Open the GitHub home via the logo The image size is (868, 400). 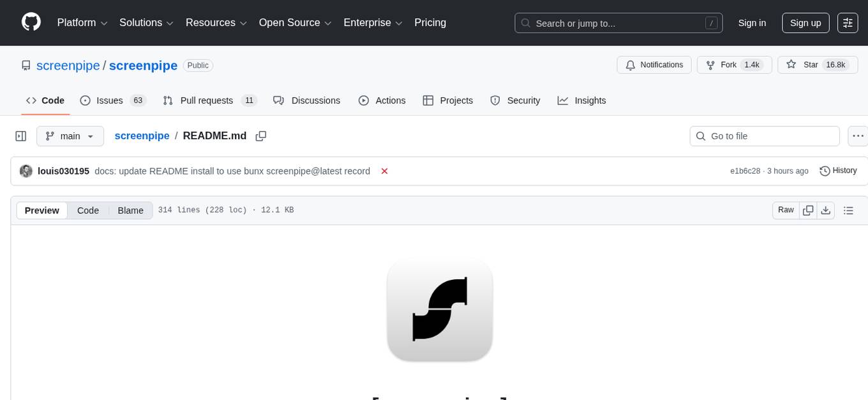(31, 21)
